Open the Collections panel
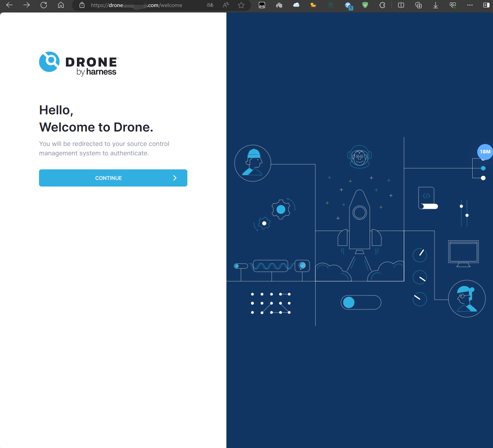This screenshot has width=493, height=448. tap(418, 5)
